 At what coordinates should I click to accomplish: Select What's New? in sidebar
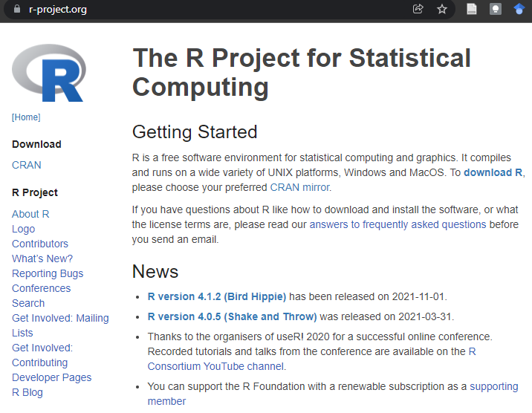(x=42, y=258)
